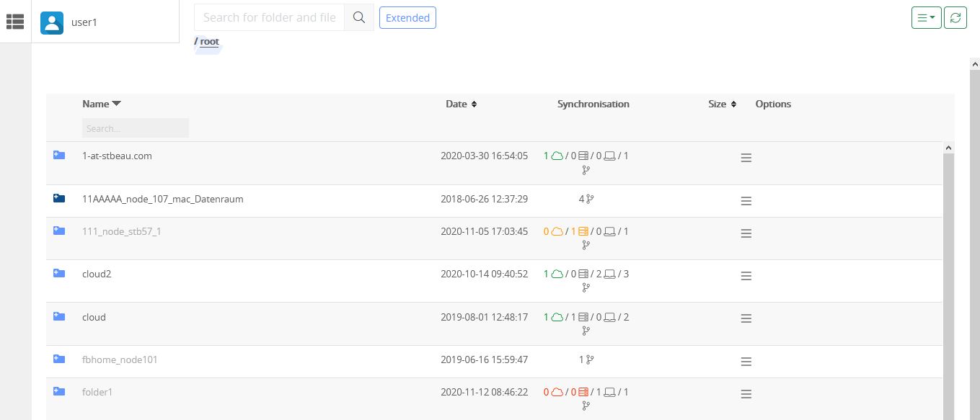Click the dark folder icon beside 11AAAAA_node_107_mac_Datenraum

(x=59, y=197)
